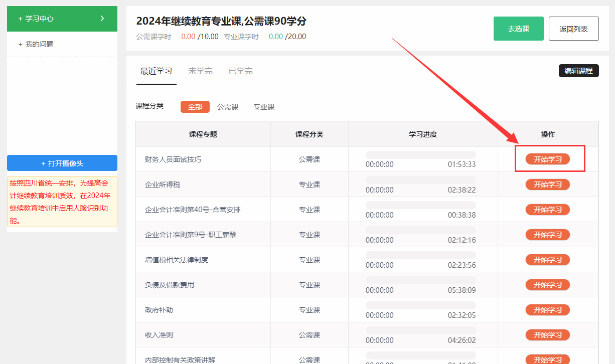Select the 全部 course category filter
615x364 pixels.
tap(195, 107)
